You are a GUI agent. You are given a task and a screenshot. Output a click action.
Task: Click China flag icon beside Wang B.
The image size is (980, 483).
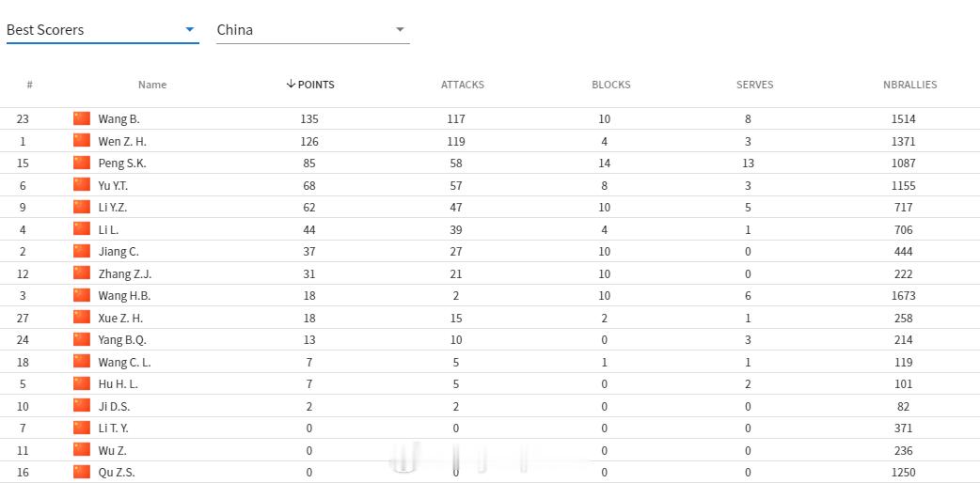tap(81, 118)
